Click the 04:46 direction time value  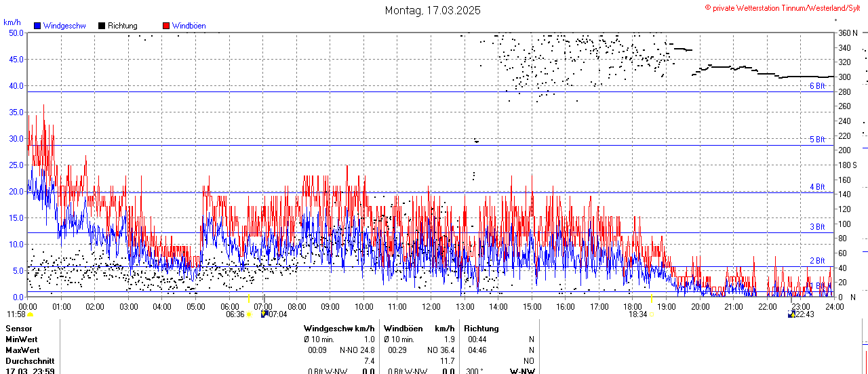[477, 350]
